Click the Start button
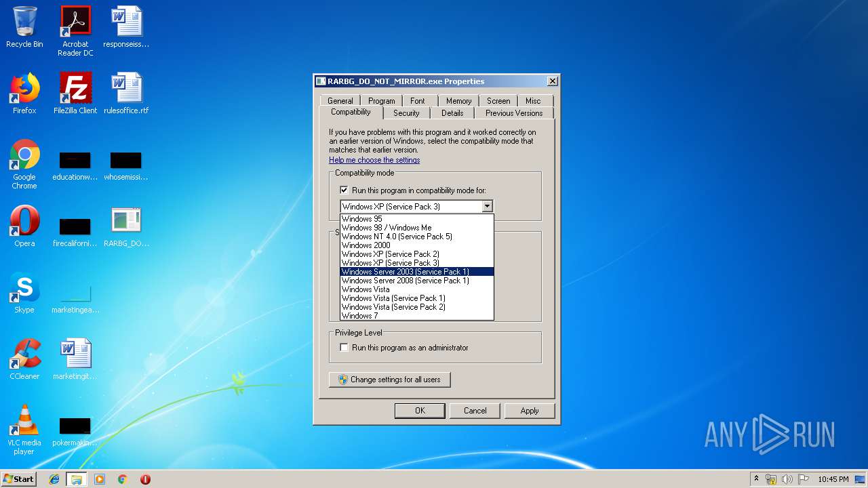Screen dimensions: 868x488 coord(19,479)
